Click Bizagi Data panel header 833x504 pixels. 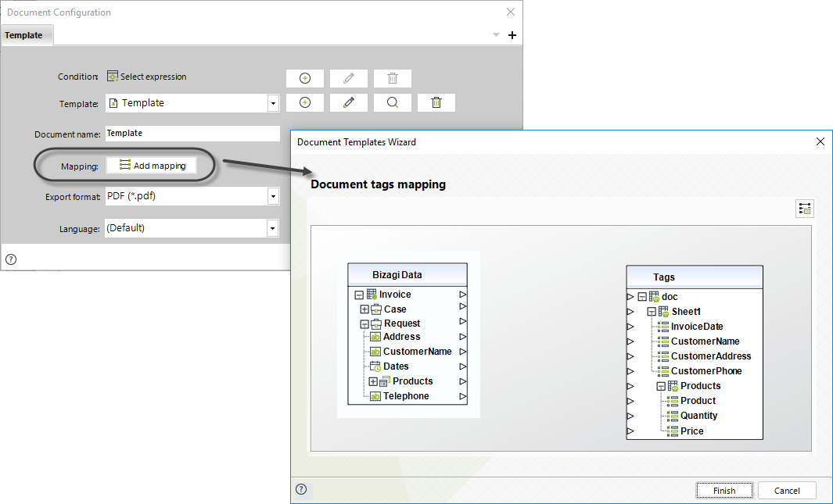pyautogui.click(x=408, y=275)
